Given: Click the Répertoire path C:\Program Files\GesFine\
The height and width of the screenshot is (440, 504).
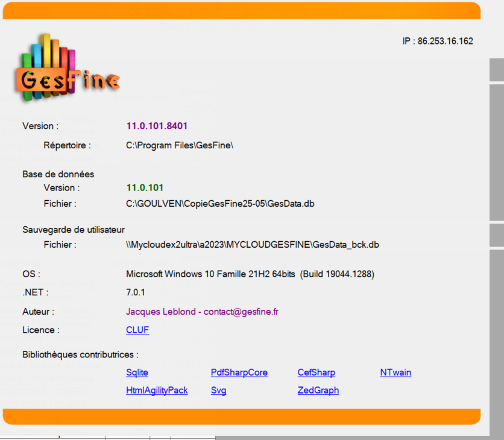Looking at the screenshot, I should pyautogui.click(x=179, y=145).
